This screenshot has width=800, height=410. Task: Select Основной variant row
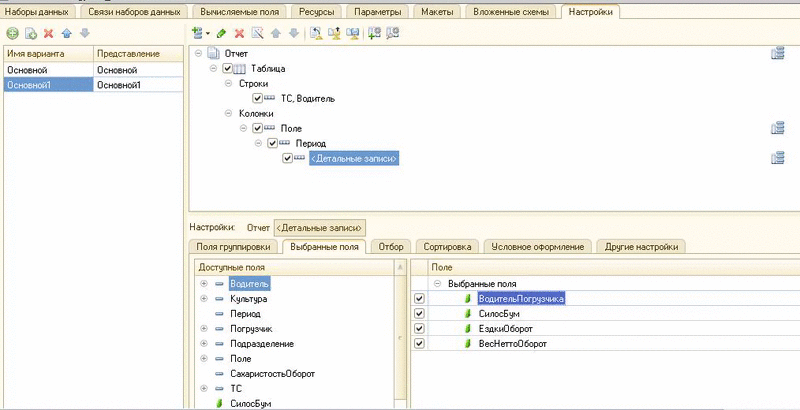coord(93,70)
